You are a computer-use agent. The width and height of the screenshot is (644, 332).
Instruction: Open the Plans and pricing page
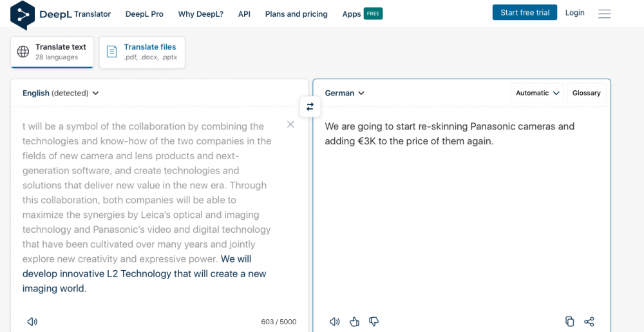(x=296, y=14)
